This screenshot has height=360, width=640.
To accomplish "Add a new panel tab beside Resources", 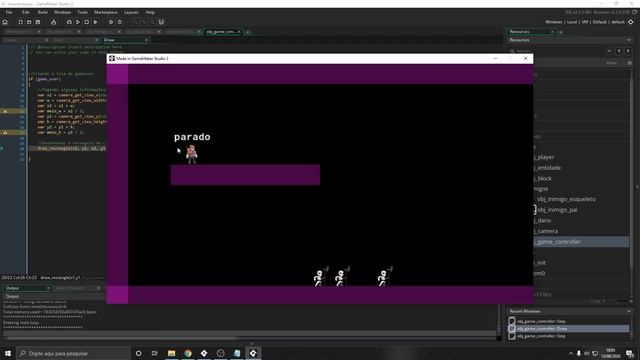I will click(561, 32).
